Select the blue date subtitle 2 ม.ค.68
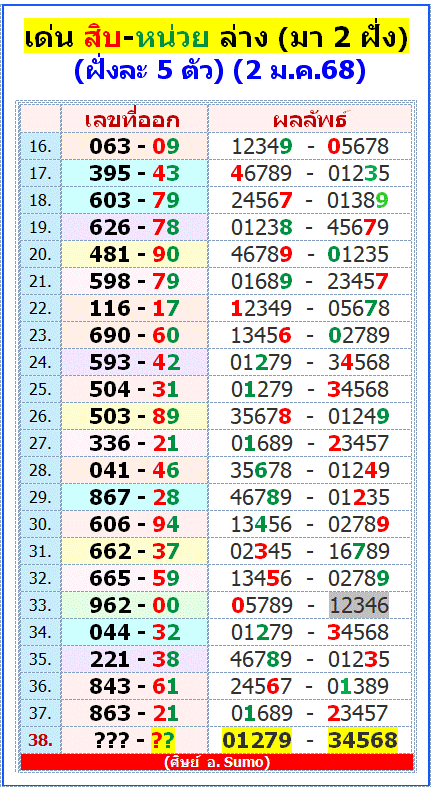432x787 pixels. (x=300, y=71)
